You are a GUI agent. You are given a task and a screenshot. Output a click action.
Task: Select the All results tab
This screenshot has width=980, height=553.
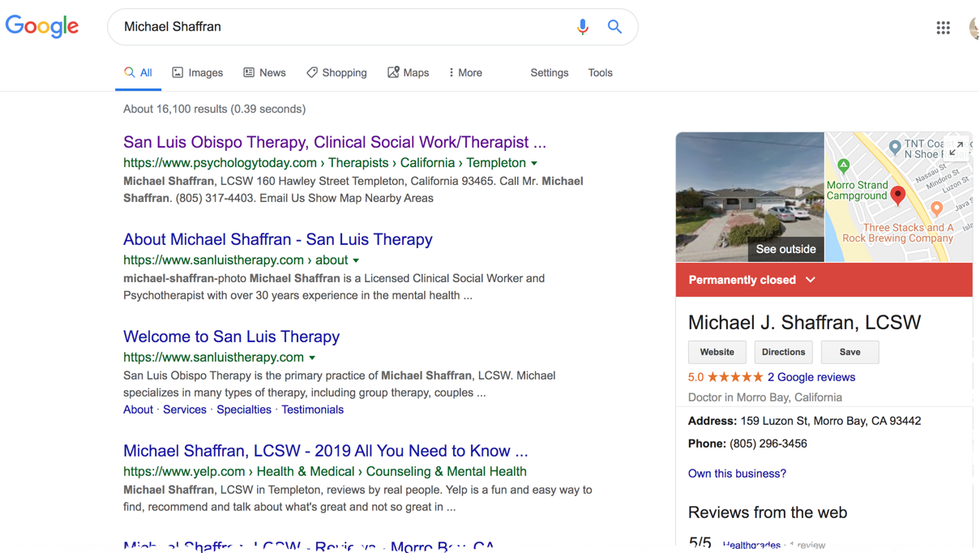click(138, 73)
